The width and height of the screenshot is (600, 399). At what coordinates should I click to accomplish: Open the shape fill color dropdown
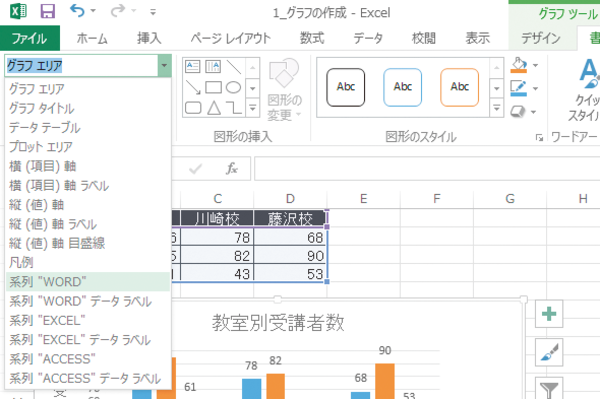[x=536, y=65]
